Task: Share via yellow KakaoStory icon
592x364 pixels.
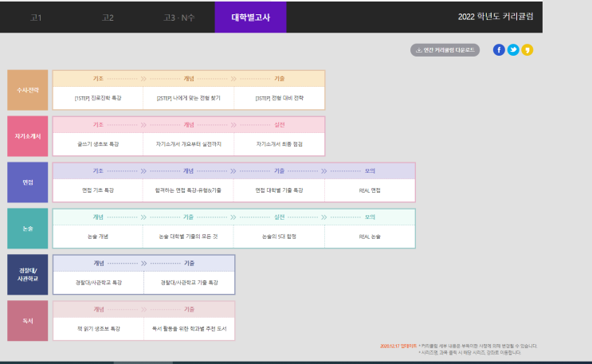Action: click(x=527, y=50)
